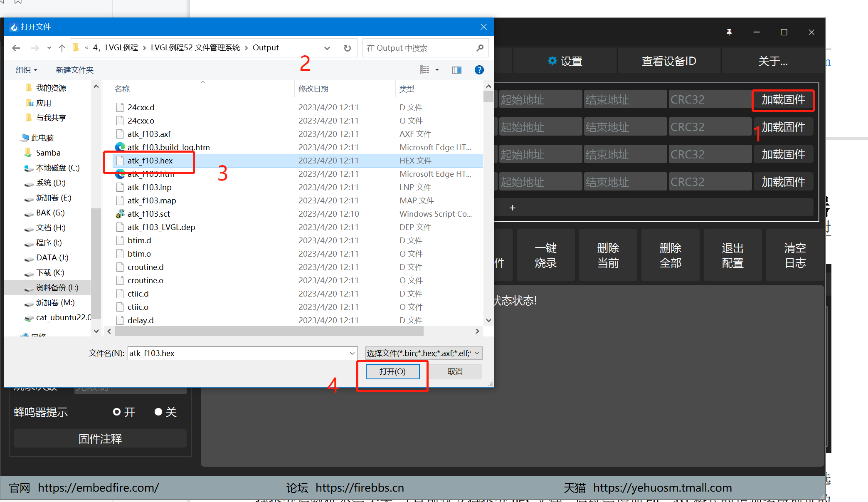Click 删除全部 button
Image resolution: width=868 pixels, height=502 pixels.
pyautogui.click(x=670, y=255)
